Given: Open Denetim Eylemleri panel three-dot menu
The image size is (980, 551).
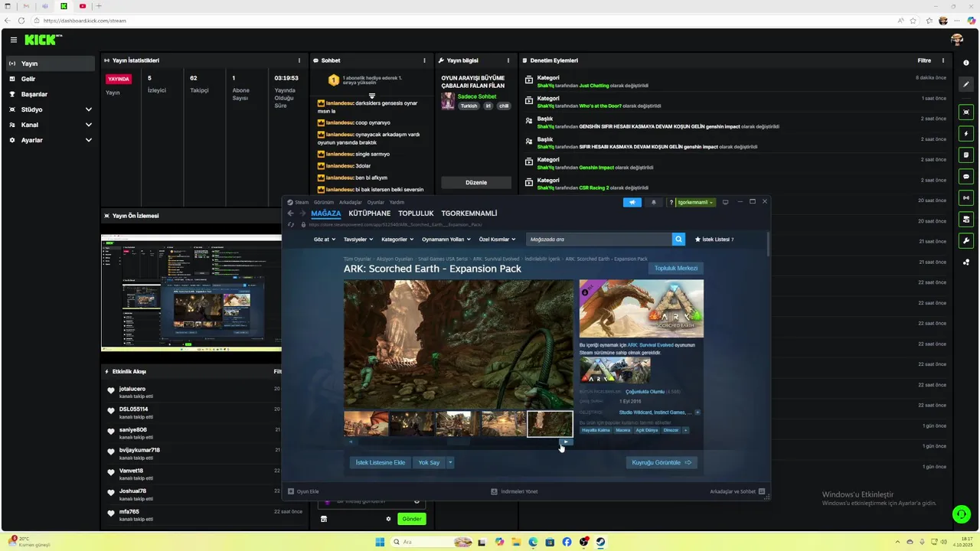Looking at the screenshot, I should tap(943, 60).
